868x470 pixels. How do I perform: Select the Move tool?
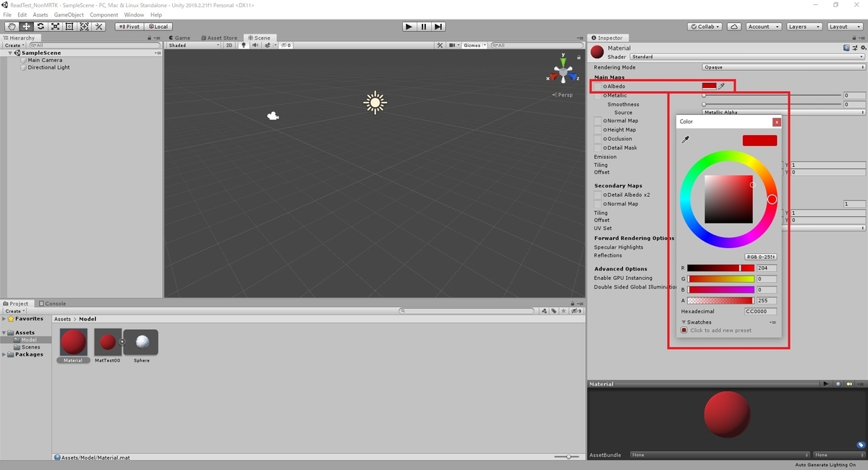tap(26, 27)
